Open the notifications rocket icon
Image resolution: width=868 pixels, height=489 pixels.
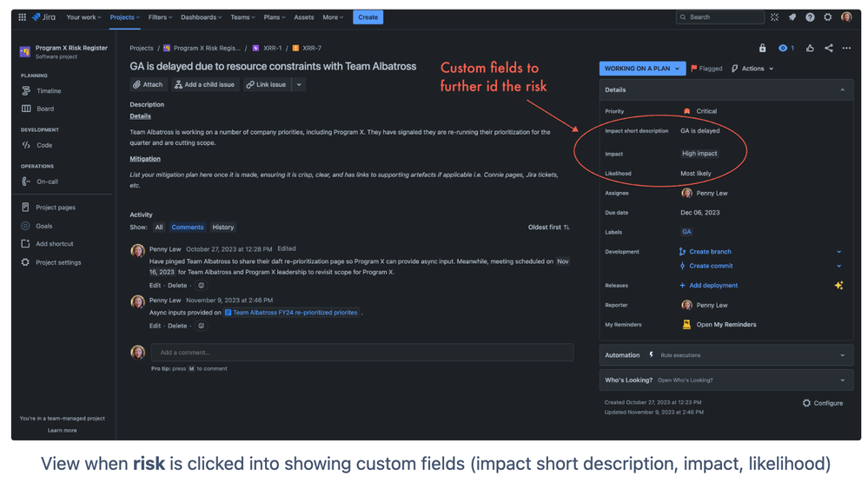coord(792,17)
